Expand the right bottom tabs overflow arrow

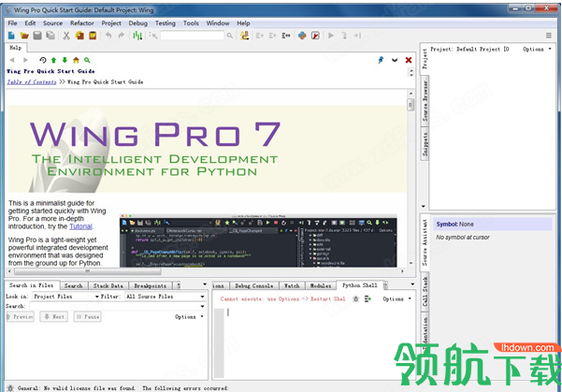[x=412, y=284]
